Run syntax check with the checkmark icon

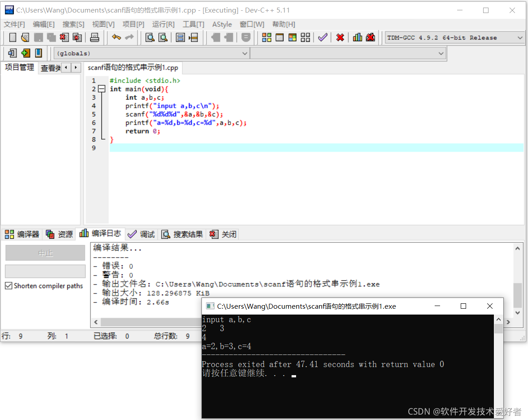tap(323, 37)
